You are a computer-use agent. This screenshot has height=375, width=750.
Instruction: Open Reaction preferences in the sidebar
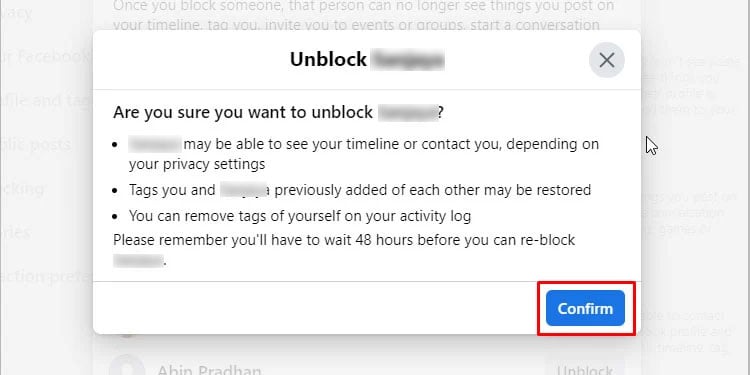coord(45,276)
